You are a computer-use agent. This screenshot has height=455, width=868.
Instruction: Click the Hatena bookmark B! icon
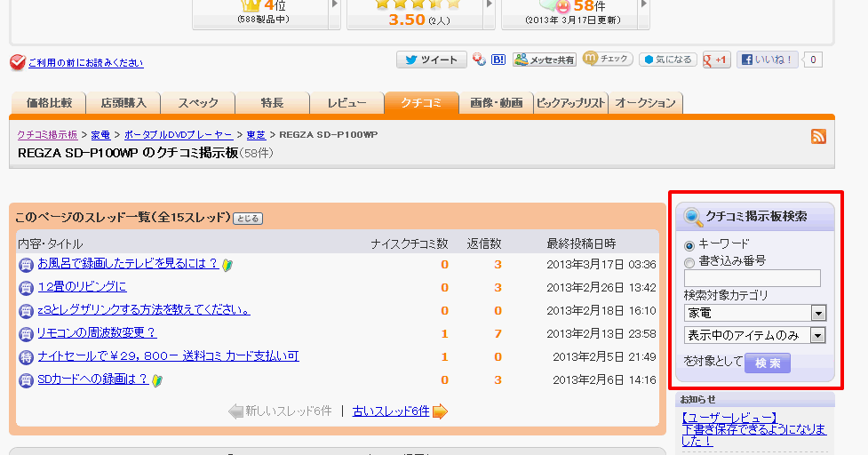[498, 60]
